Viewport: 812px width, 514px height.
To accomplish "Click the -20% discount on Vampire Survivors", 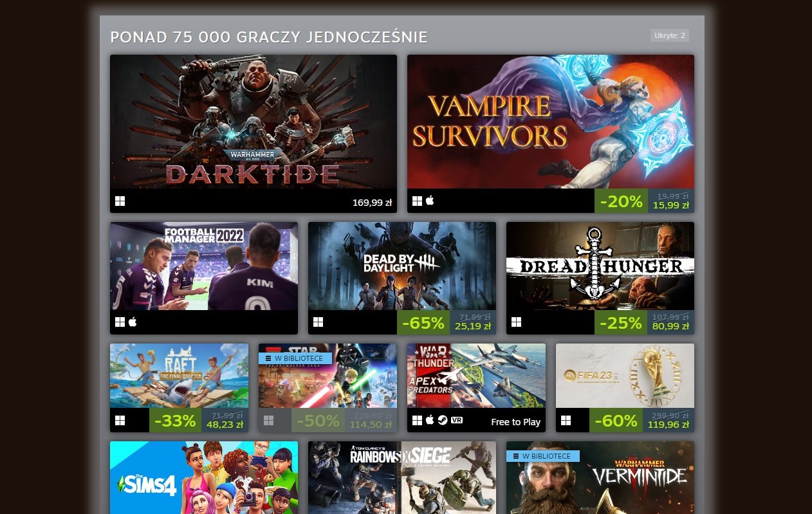I will click(x=621, y=201).
